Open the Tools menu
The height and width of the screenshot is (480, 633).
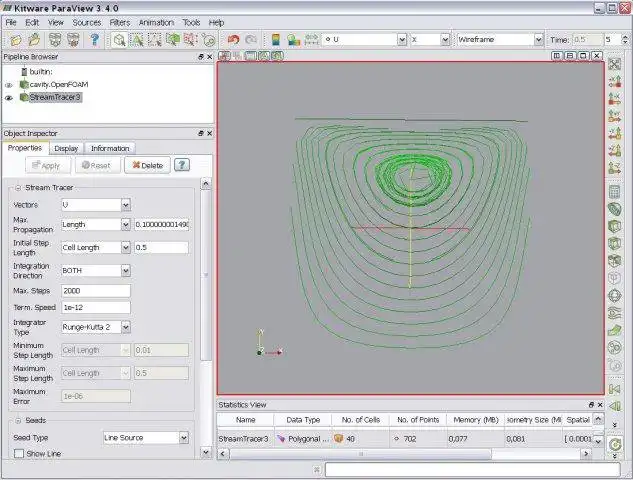(191, 23)
